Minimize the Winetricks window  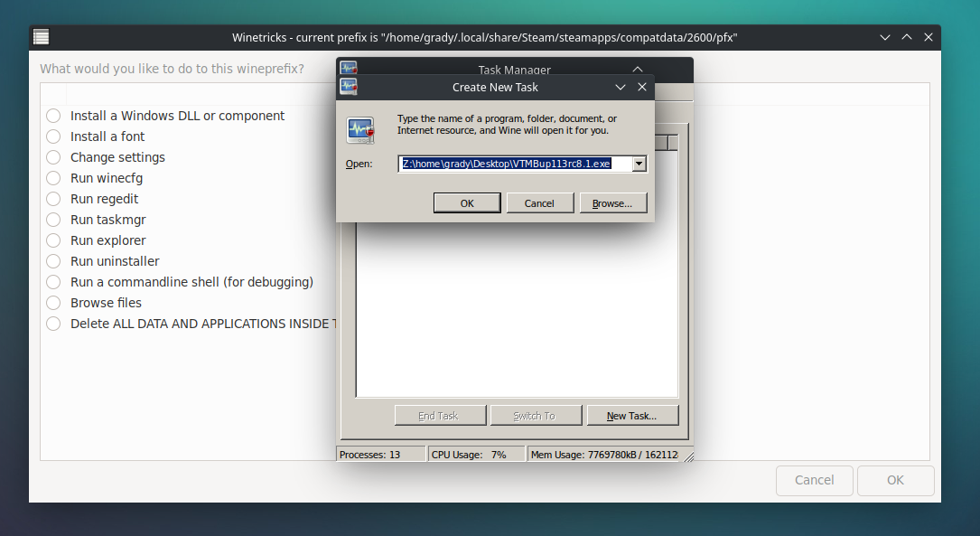click(x=885, y=38)
